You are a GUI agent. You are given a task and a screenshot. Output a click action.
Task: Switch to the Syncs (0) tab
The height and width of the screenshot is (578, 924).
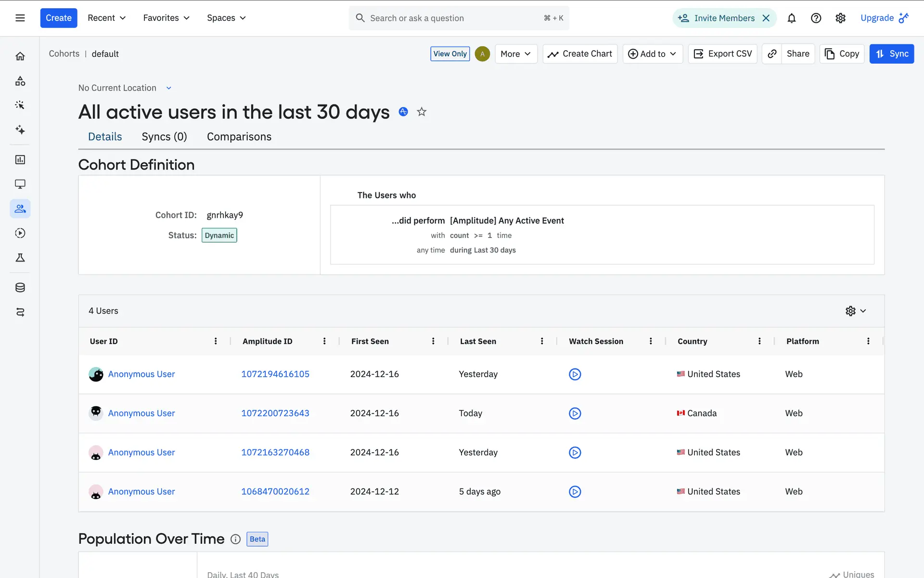[x=164, y=137]
